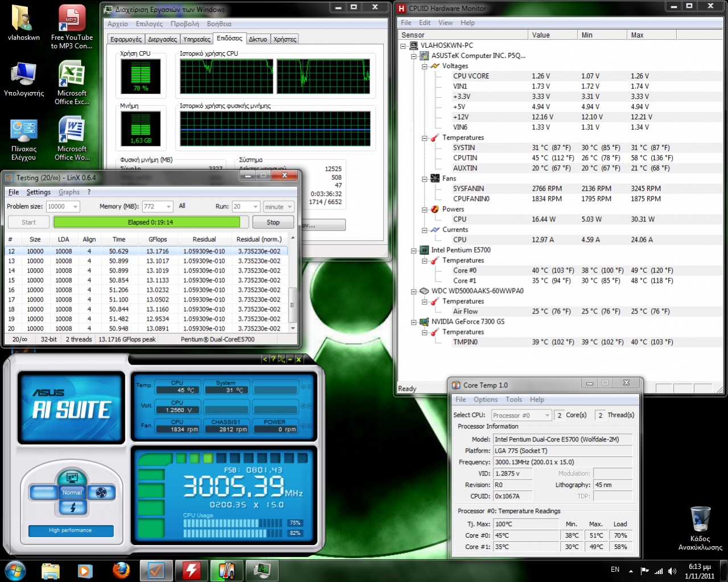Click the AI Suite fan icon button
The width and height of the screenshot is (728, 582).
(x=101, y=492)
